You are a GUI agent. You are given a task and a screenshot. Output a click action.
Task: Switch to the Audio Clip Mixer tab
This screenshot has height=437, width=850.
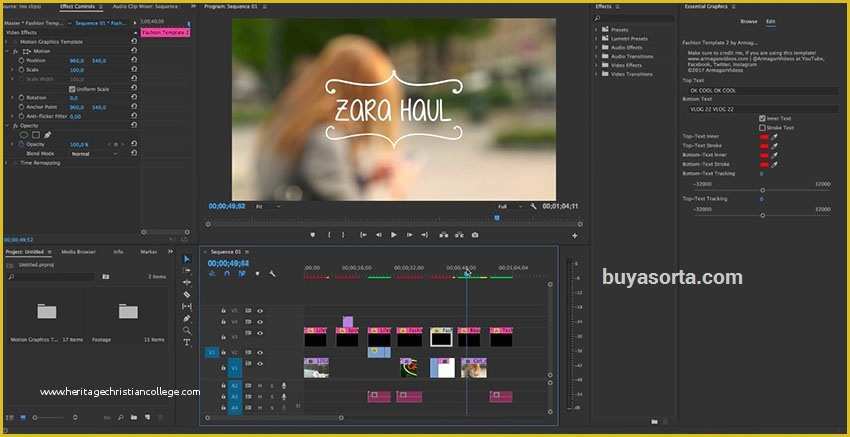click(145, 7)
